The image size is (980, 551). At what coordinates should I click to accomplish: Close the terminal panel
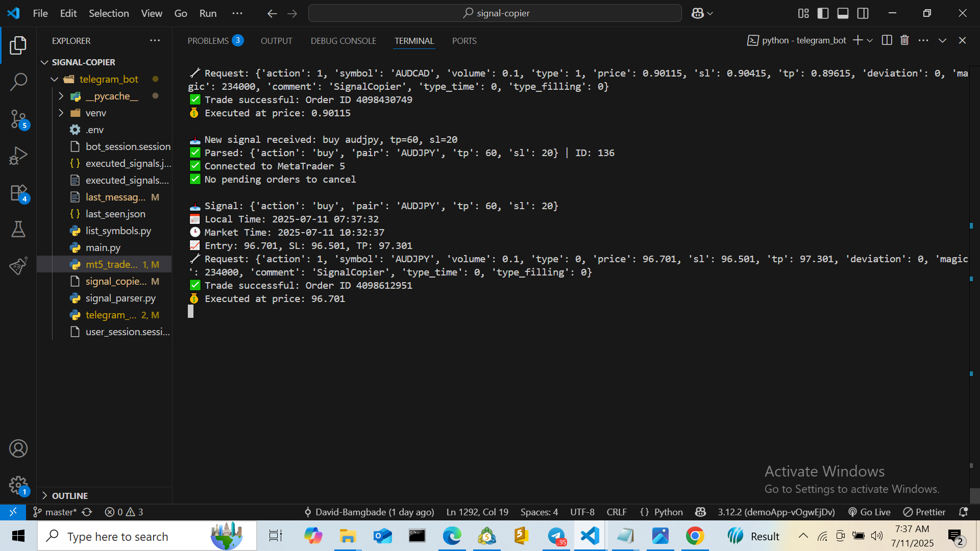point(962,40)
